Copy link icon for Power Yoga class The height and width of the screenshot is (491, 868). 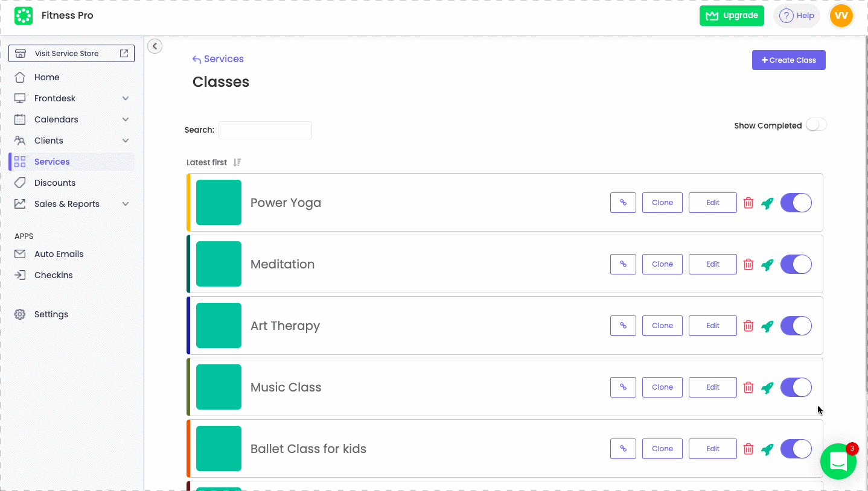(623, 203)
